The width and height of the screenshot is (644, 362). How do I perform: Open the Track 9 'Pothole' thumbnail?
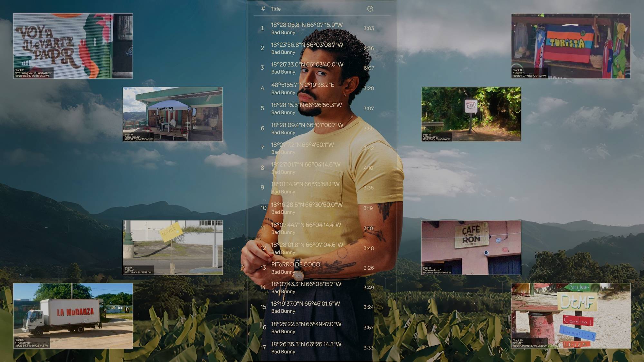173,247
